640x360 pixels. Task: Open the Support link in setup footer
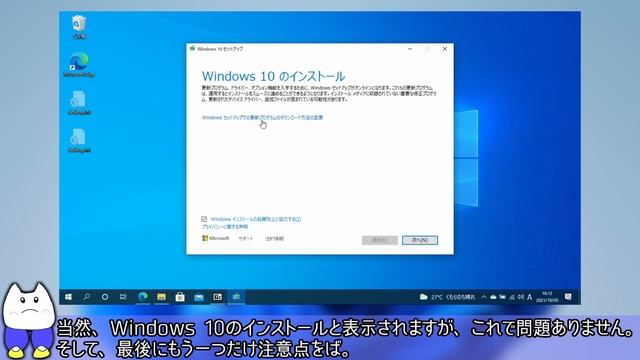tap(246, 238)
